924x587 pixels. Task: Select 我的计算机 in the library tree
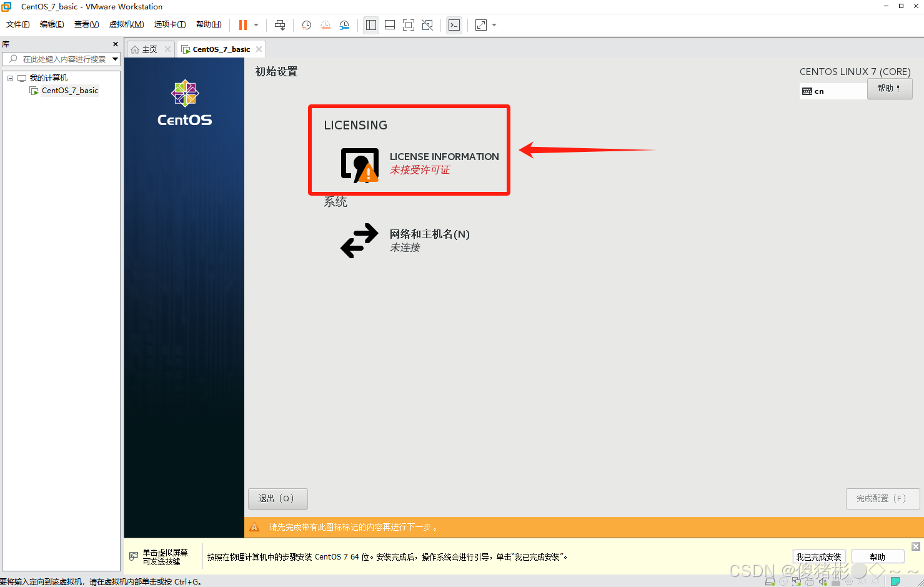click(x=49, y=78)
